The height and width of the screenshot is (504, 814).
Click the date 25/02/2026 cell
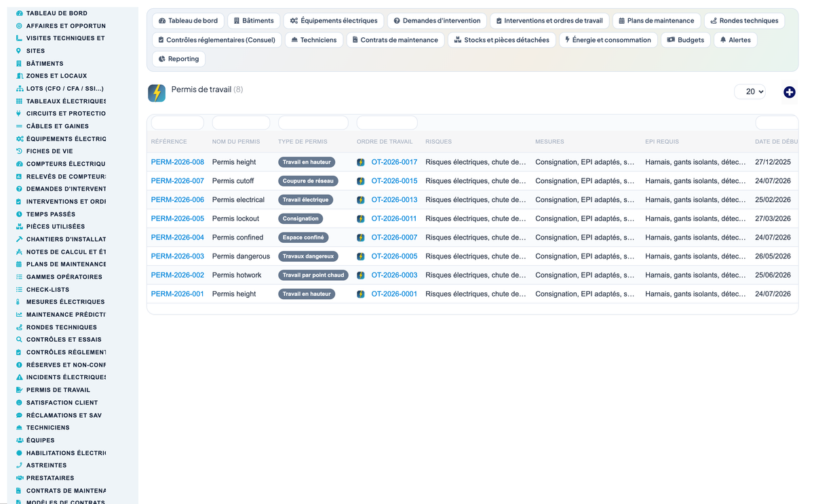773,200
